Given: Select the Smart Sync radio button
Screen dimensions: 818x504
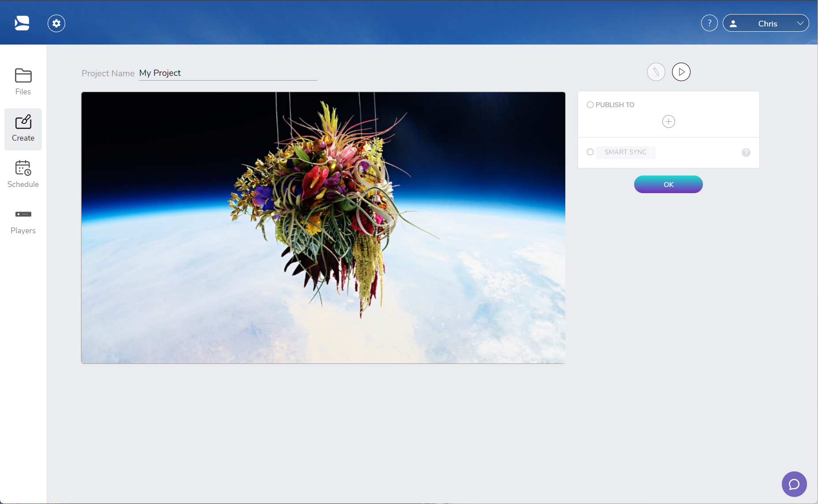Looking at the screenshot, I should point(590,152).
